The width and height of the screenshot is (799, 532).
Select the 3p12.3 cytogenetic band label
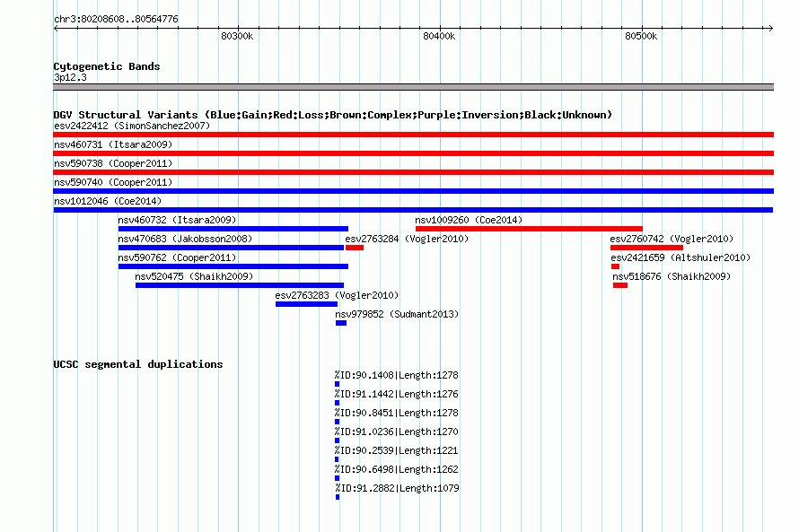click(x=70, y=77)
